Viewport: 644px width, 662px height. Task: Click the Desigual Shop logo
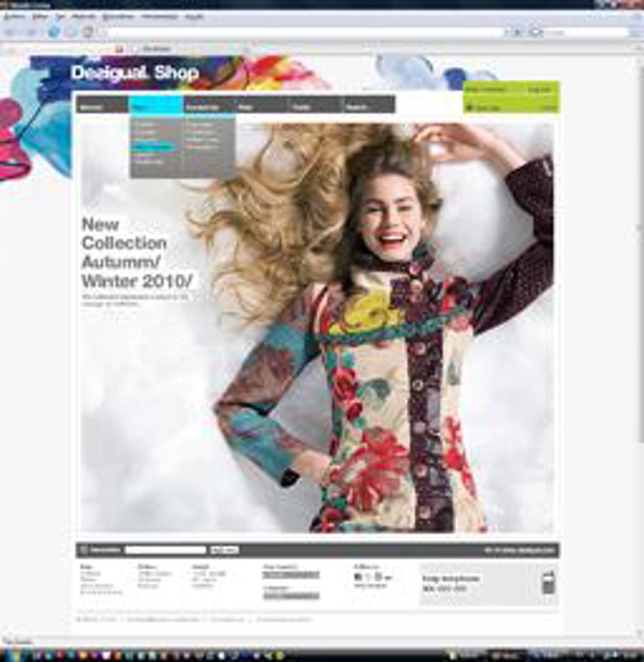pyautogui.click(x=135, y=72)
